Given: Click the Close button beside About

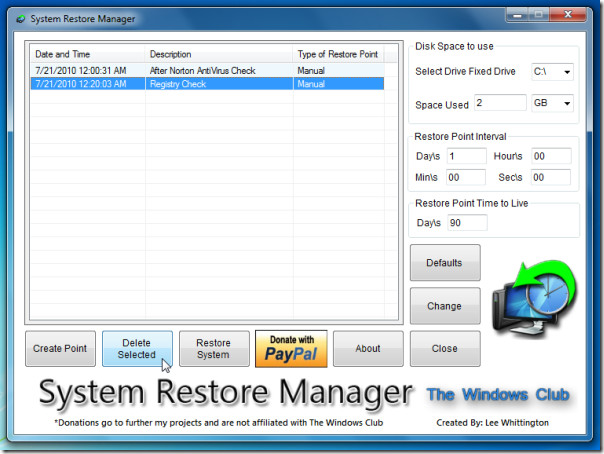Looking at the screenshot, I should (445, 348).
